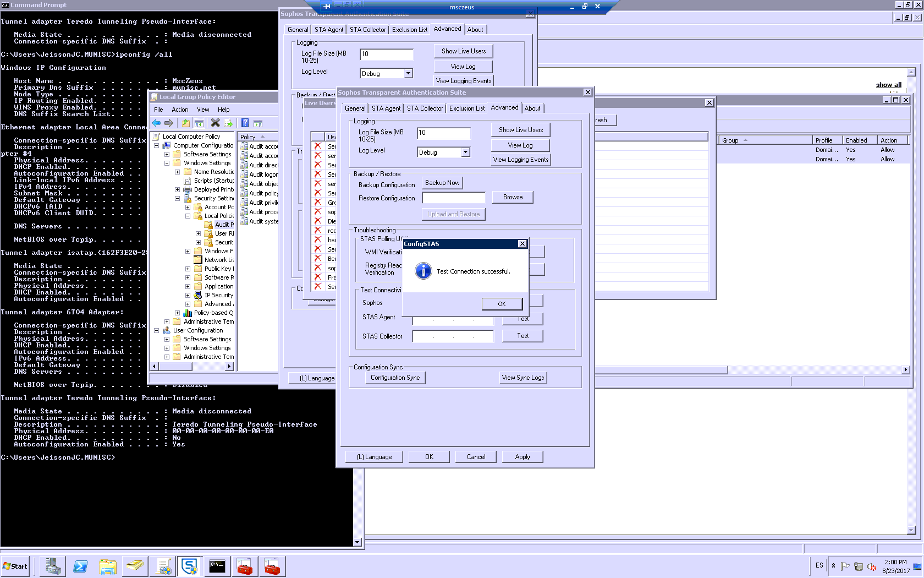Collapse the Computer Configuration tree node
This screenshot has height=578, width=924.
(157, 145)
